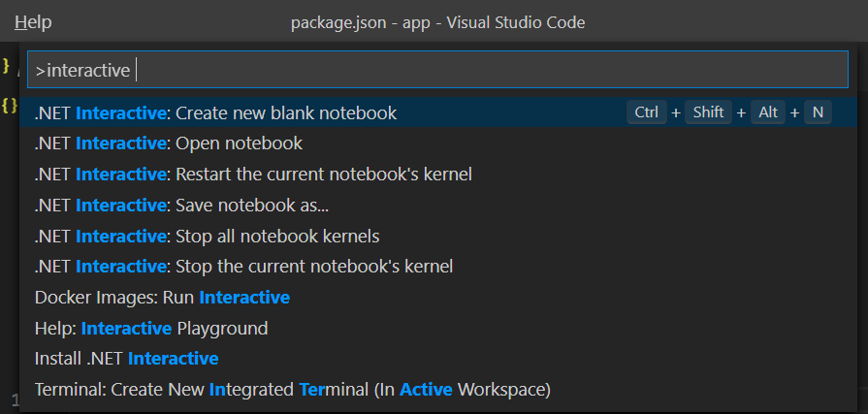Select Terminal: Create New Integrated Terminal entry
The height and width of the screenshot is (414, 868).
[292, 390]
